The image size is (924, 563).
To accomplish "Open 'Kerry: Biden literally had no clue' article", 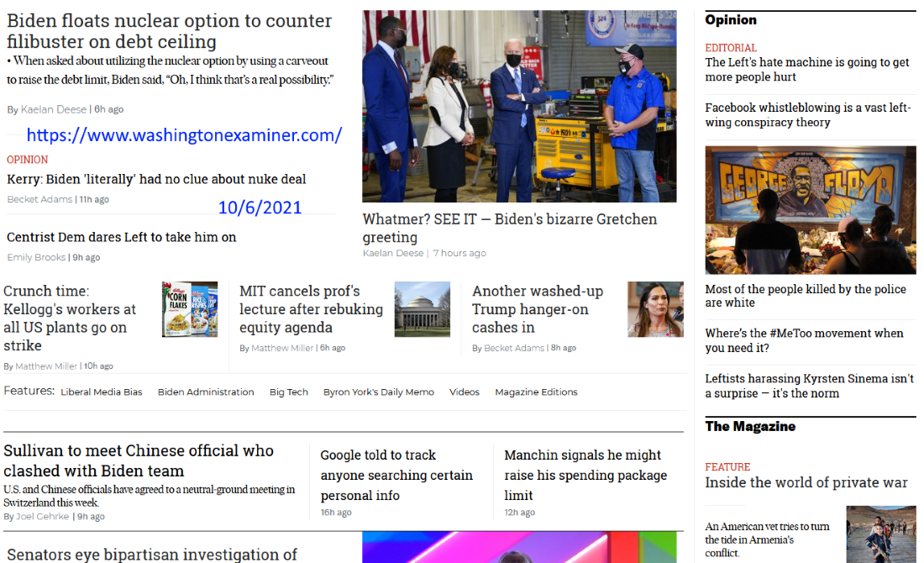I will 156,179.
